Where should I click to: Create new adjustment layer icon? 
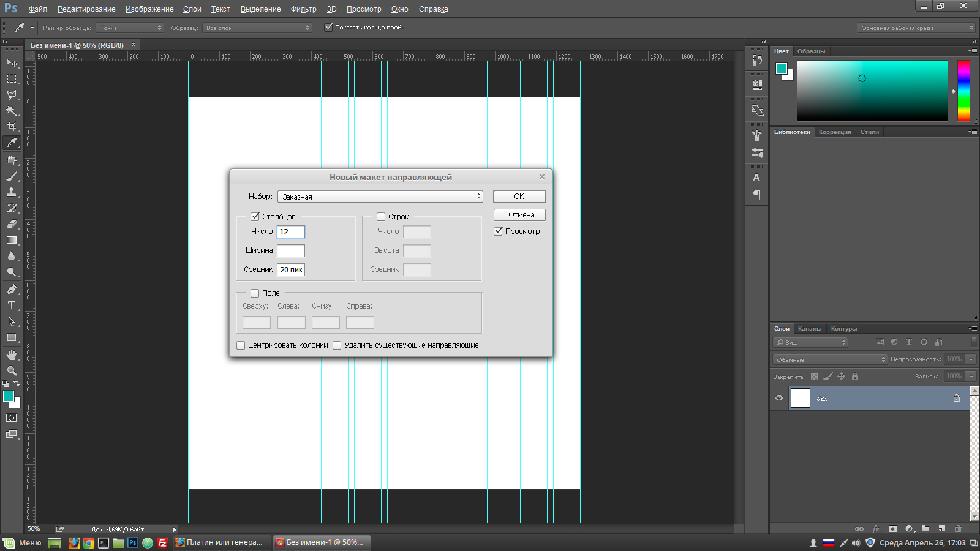click(909, 529)
